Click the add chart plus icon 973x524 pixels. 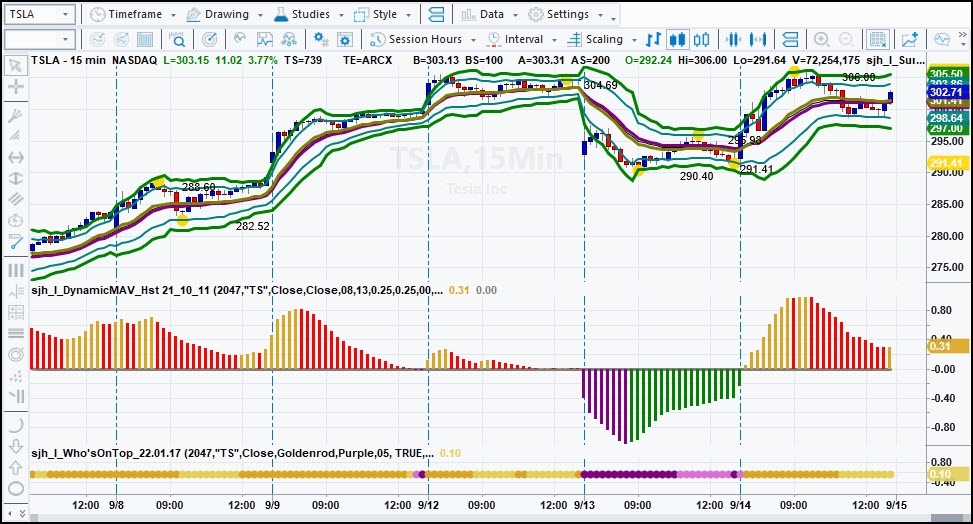click(x=910, y=40)
